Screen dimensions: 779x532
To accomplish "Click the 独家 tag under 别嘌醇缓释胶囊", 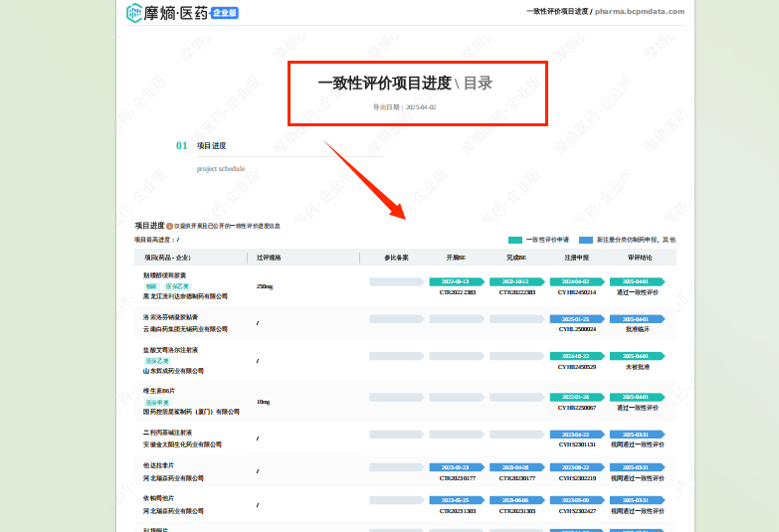I will click(151, 285).
